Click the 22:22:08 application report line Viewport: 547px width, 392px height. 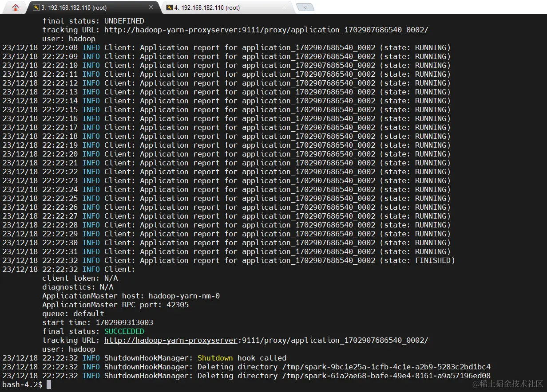tap(226, 47)
